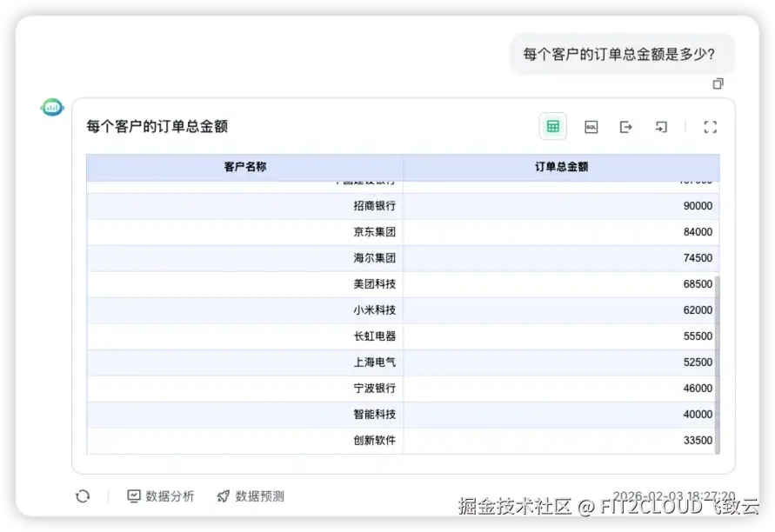Select the 上海电气 cell

click(x=244, y=362)
